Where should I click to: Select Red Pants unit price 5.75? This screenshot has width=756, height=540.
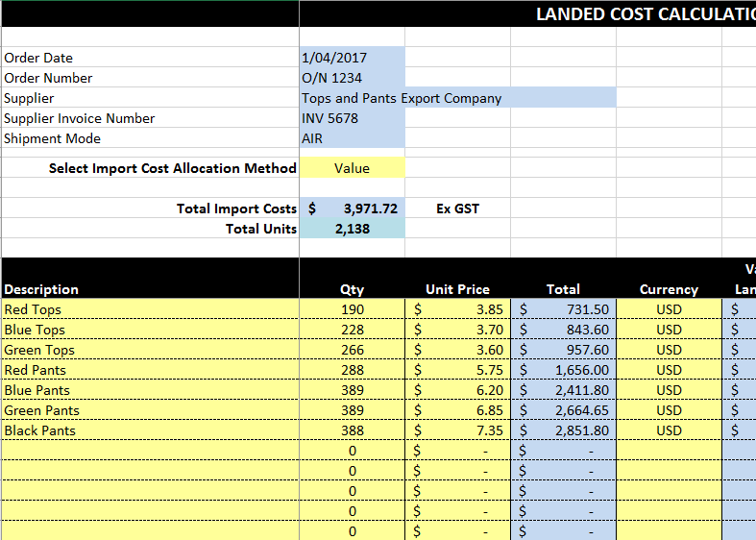click(x=457, y=370)
